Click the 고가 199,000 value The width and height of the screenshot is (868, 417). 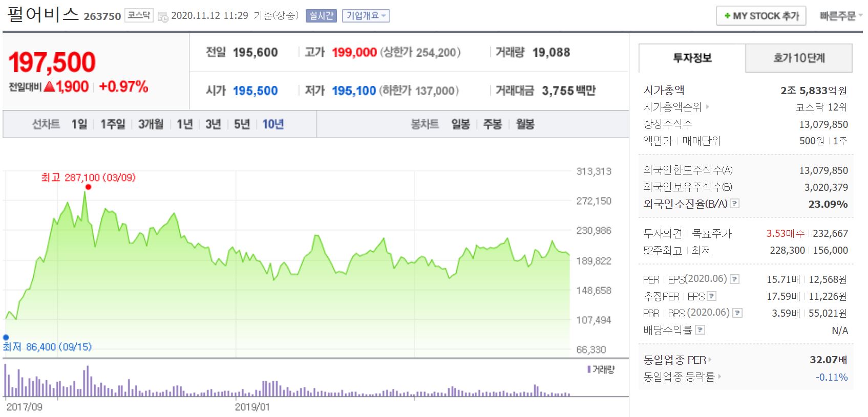coord(354,52)
